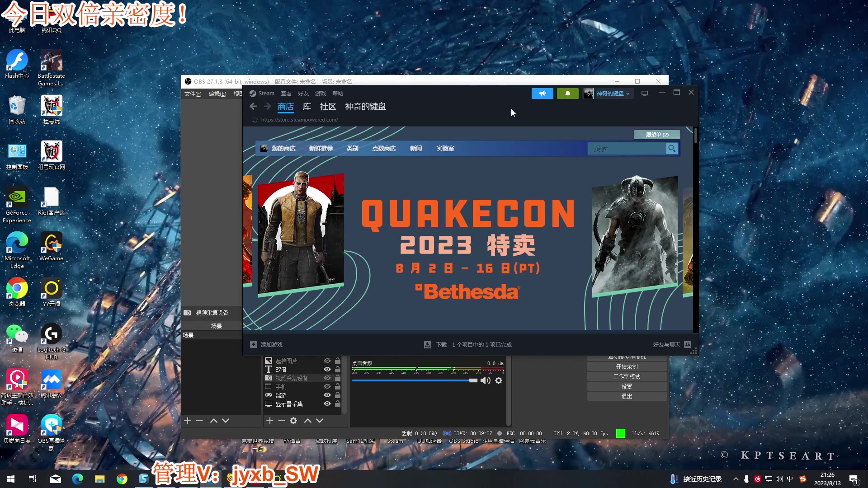Show the 视频采集设备 source
The height and width of the screenshot is (488, 868).
click(x=327, y=378)
